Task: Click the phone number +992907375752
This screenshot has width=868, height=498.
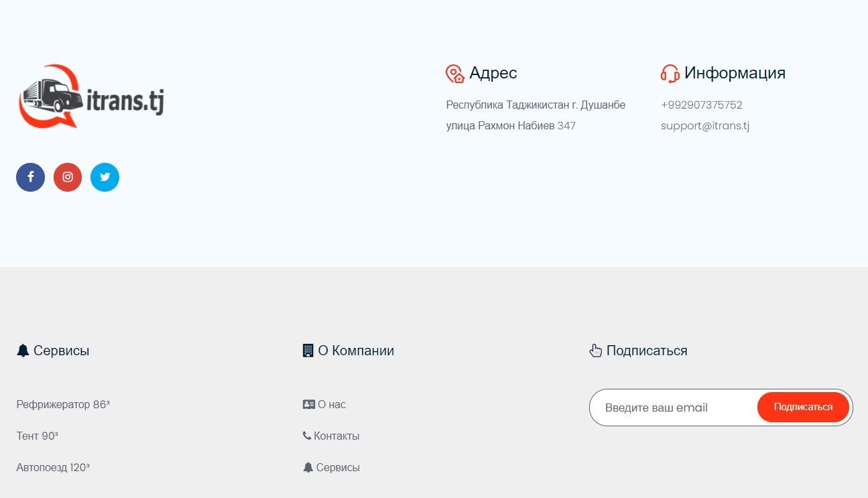Action: click(701, 105)
